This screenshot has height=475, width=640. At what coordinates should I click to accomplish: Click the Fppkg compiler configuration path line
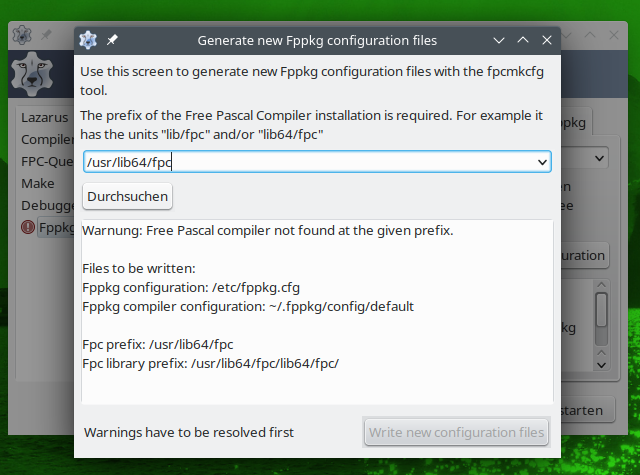click(x=248, y=306)
